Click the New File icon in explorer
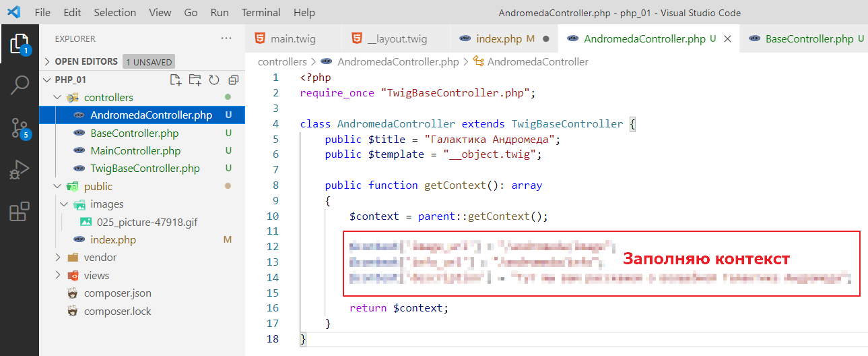 [176, 80]
